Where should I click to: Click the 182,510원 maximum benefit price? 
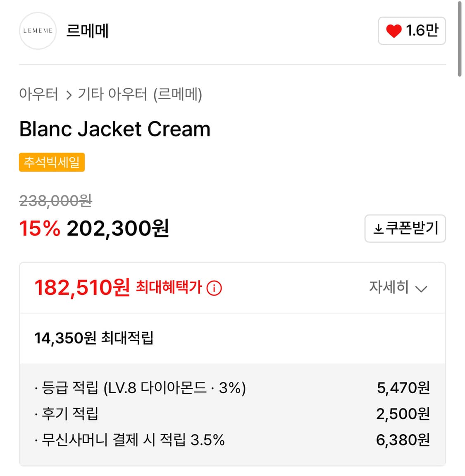coord(82,287)
